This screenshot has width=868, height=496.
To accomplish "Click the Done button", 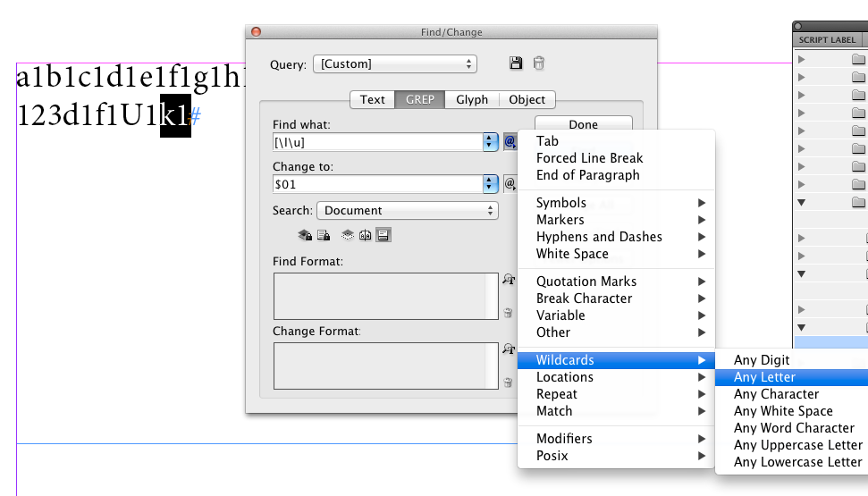I will (x=584, y=124).
